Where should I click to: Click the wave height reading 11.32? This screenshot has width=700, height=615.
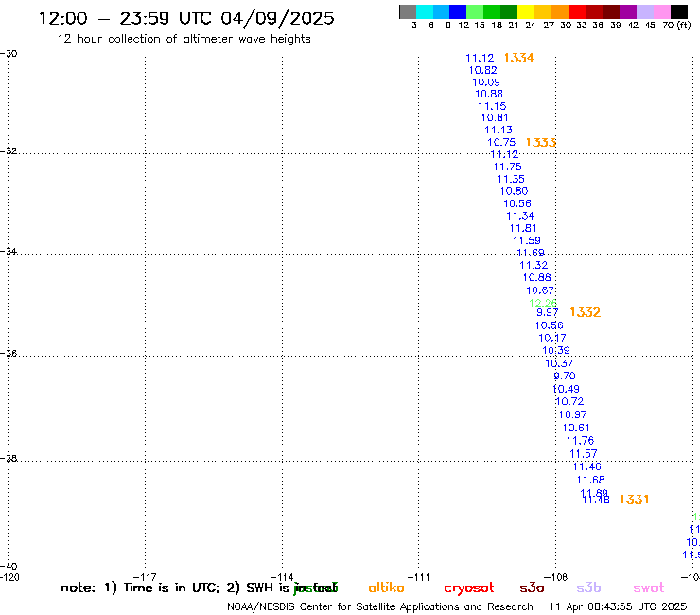(x=534, y=265)
